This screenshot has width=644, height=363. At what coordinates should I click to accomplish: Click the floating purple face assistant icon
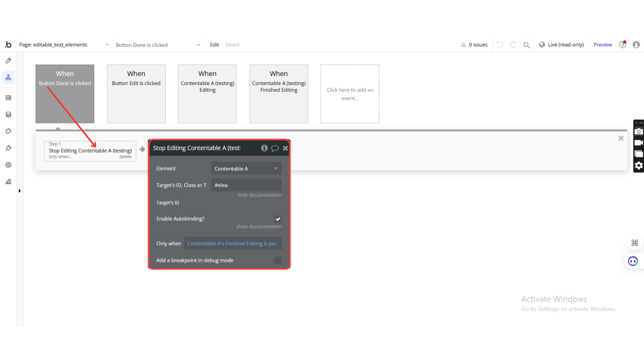(633, 261)
